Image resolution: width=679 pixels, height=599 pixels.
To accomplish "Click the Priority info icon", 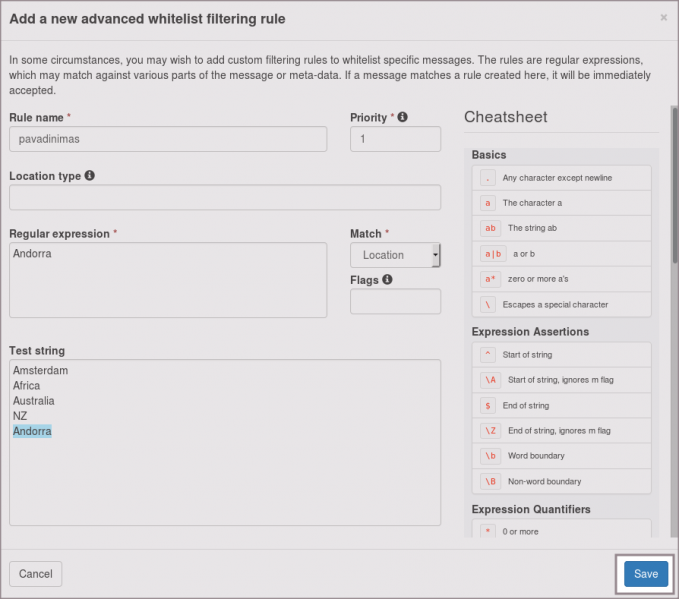I will click(403, 117).
